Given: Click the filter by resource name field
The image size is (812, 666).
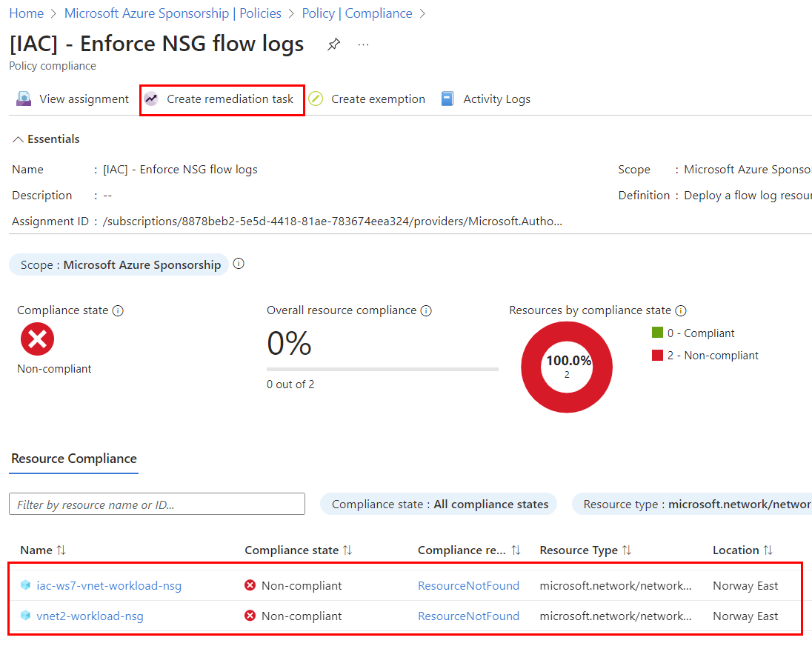Looking at the screenshot, I should [157, 505].
